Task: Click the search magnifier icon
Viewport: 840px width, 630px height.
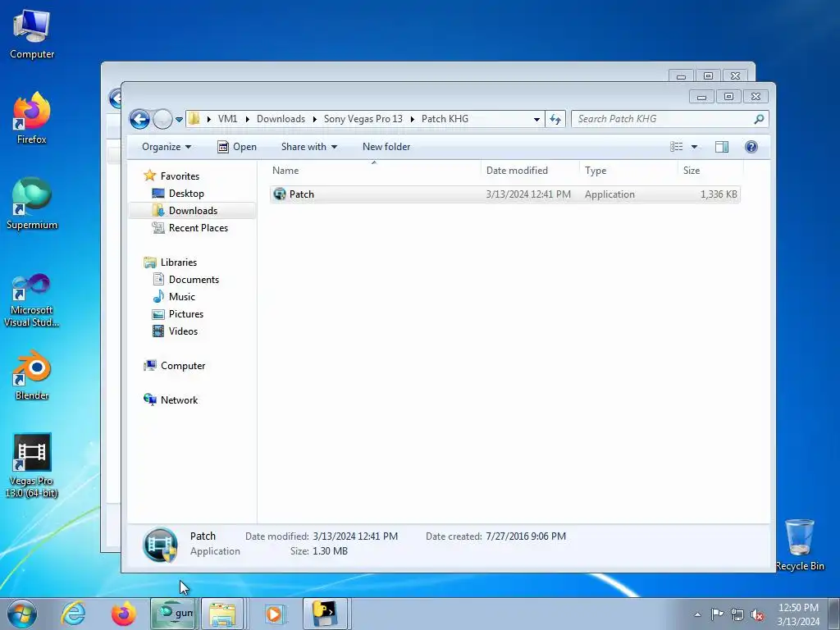Action: click(x=759, y=119)
